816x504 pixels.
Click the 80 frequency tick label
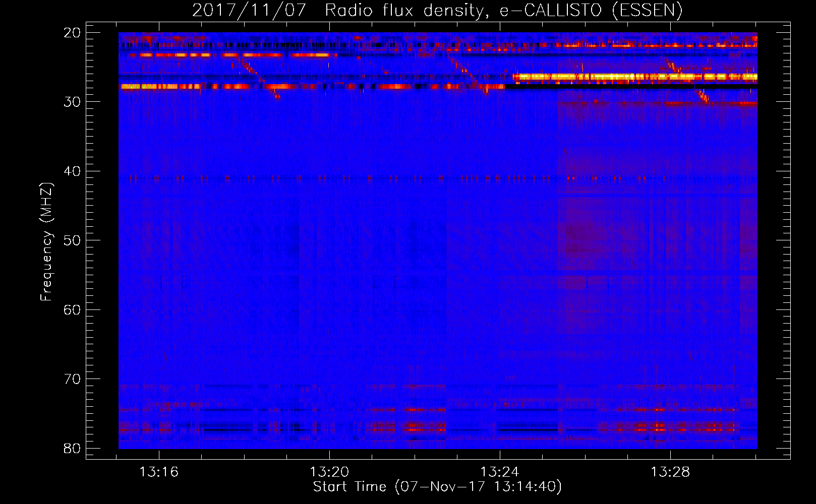[72, 449]
